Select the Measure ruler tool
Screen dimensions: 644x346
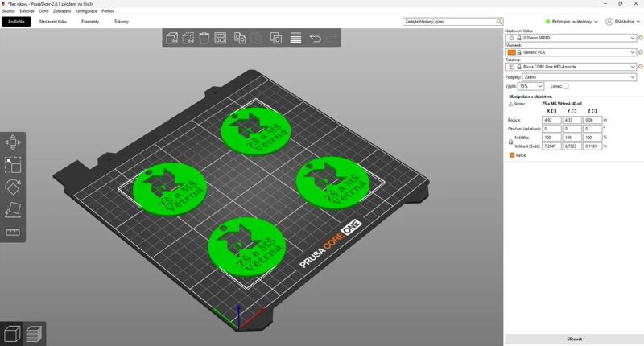[x=13, y=233]
